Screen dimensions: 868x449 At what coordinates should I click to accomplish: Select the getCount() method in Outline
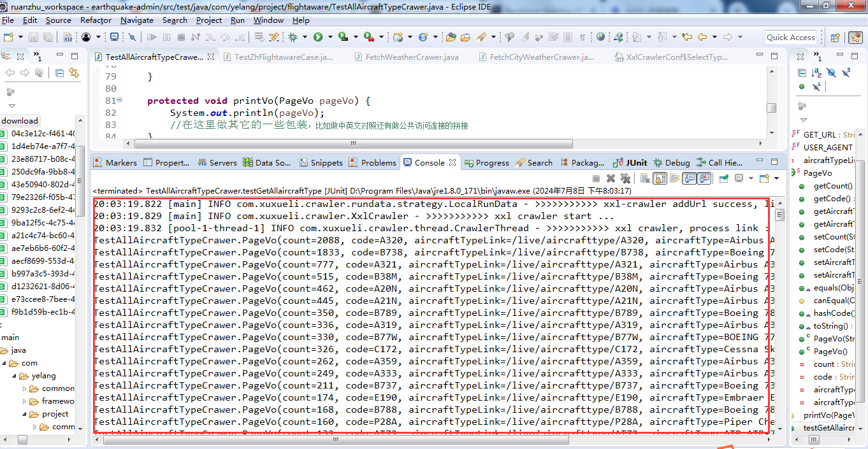(x=833, y=185)
